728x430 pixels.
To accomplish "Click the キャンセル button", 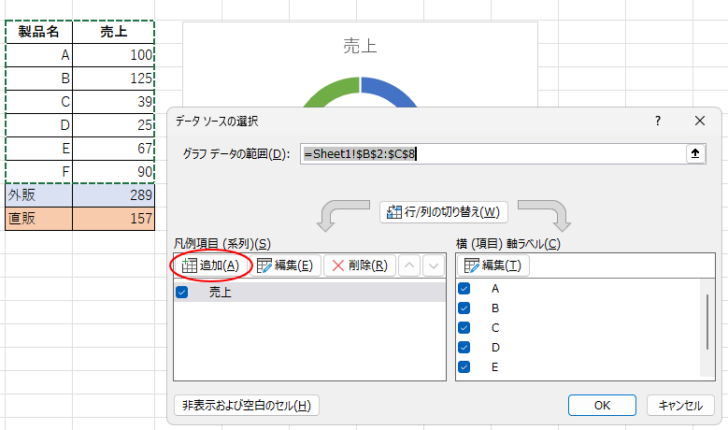I will point(680,405).
